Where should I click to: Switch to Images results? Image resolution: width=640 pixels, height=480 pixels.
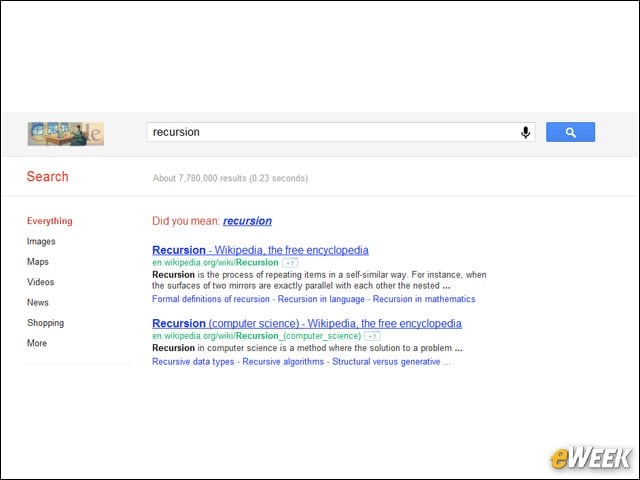[41, 241]
